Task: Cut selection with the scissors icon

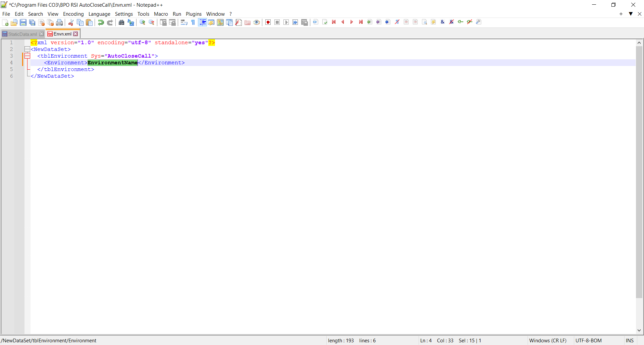Action: click(71, 22)
